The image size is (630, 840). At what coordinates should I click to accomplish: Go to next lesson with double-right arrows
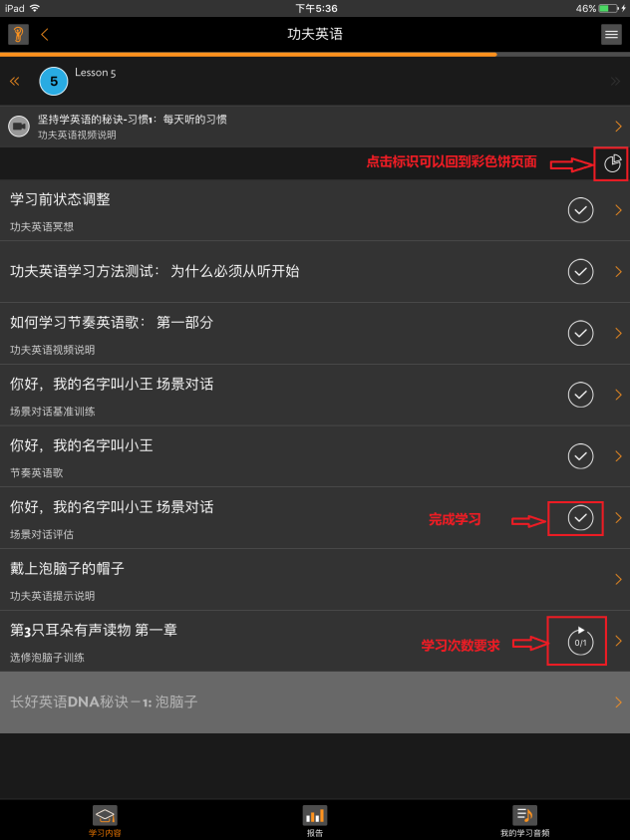615,82
